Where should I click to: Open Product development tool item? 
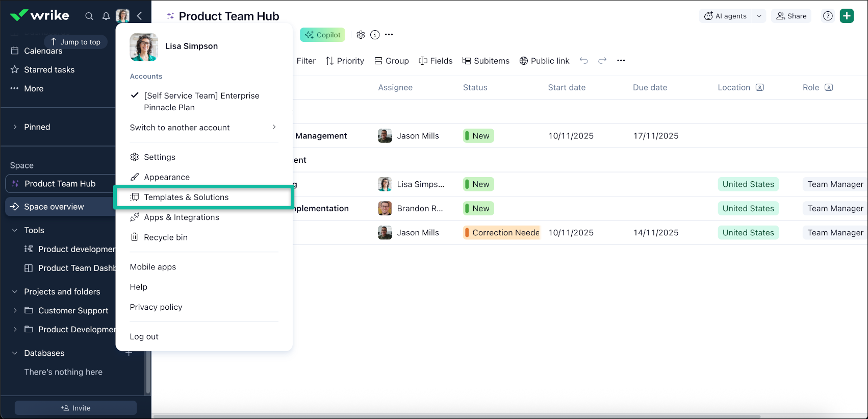(x=76, y=249)
